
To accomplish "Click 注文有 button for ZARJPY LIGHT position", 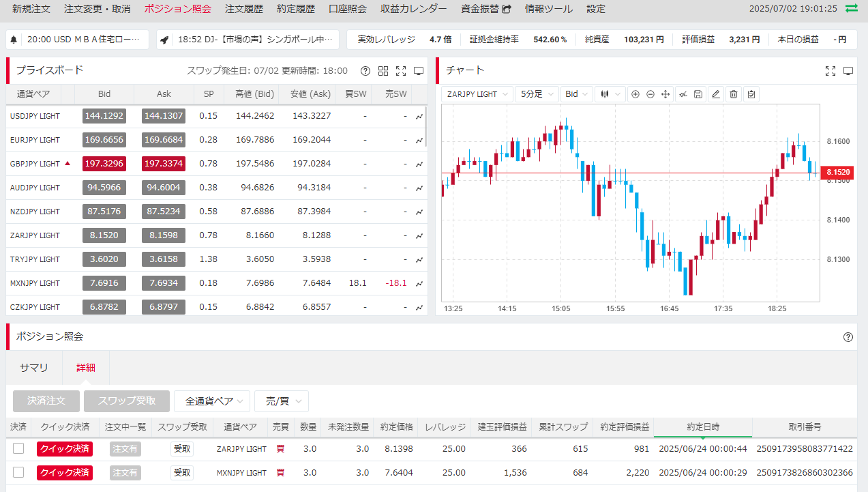I will 125,449.
